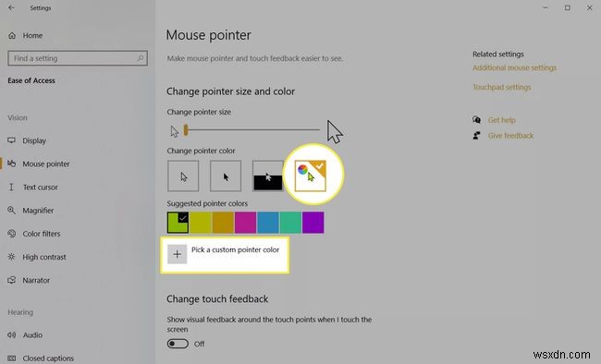Click the Closed captions icon
This screenshot has height=364, width=601.
point(11,358)
